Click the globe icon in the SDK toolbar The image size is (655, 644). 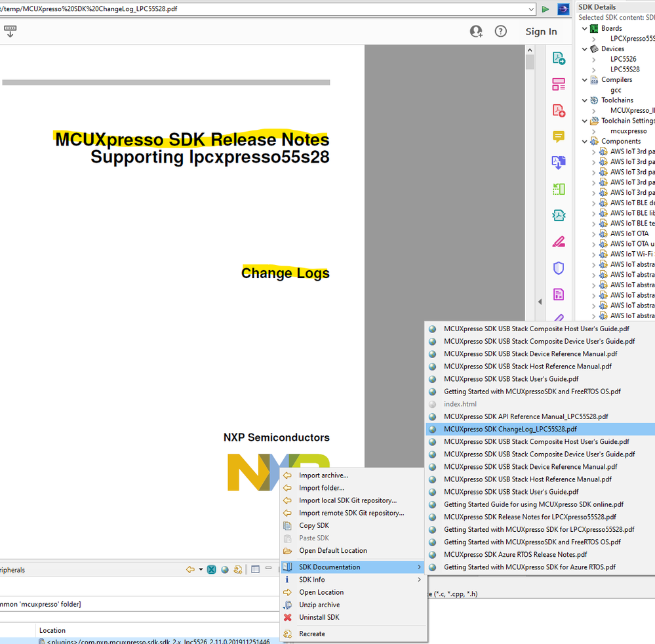pos(225,569)
